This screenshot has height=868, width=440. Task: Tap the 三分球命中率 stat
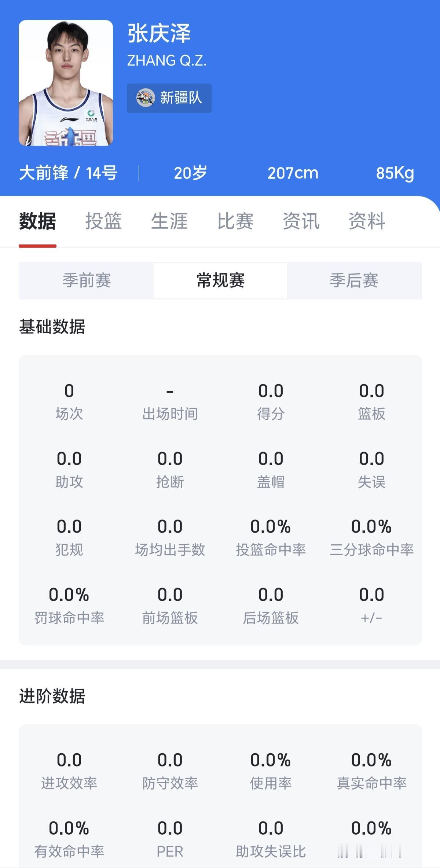click(x=372, y=538)
